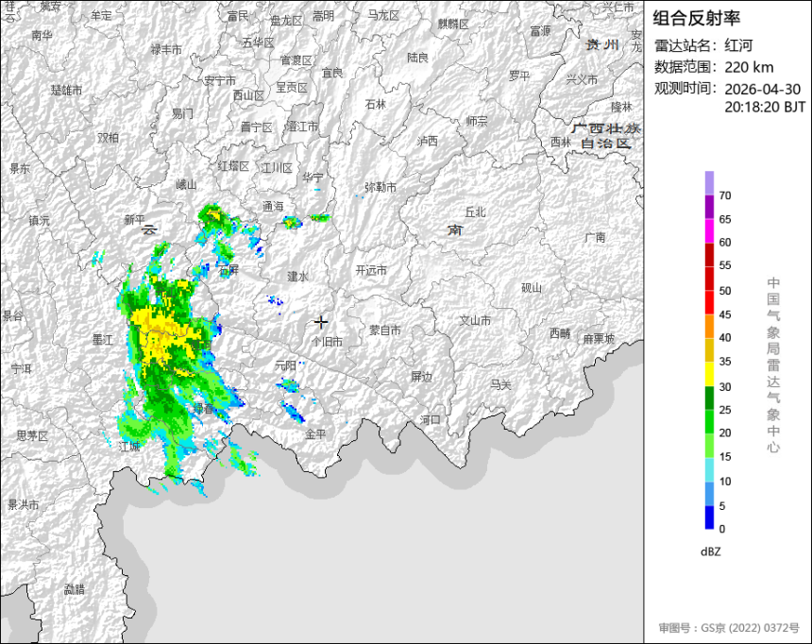
Task: Click the observation date 2026-04-30
Action: [x=762, y=89]
